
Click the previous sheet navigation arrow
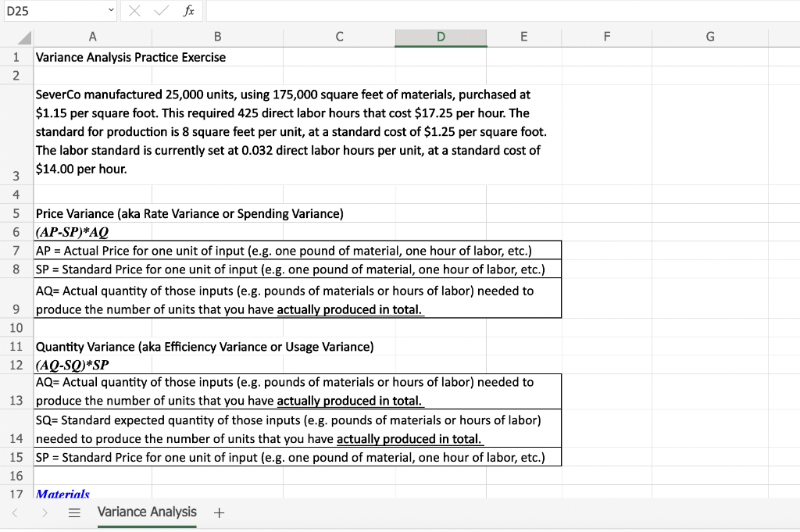[16, 512]
